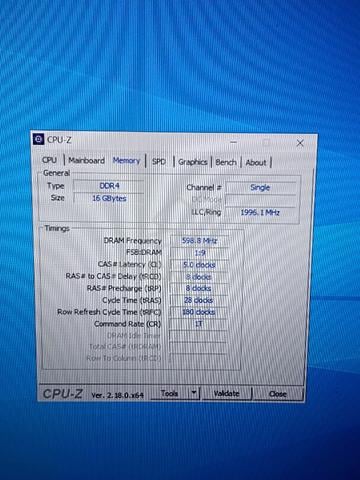Go to the About tab

pos(256,163)
